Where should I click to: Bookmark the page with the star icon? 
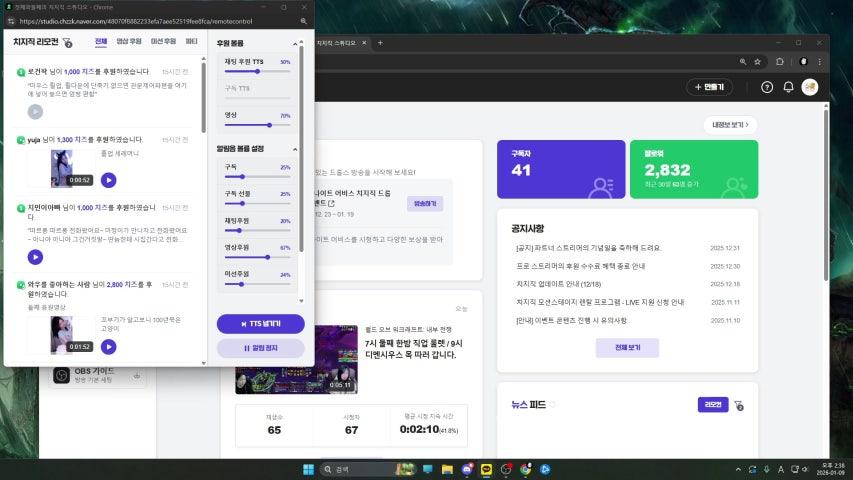(x=757, y=62)
